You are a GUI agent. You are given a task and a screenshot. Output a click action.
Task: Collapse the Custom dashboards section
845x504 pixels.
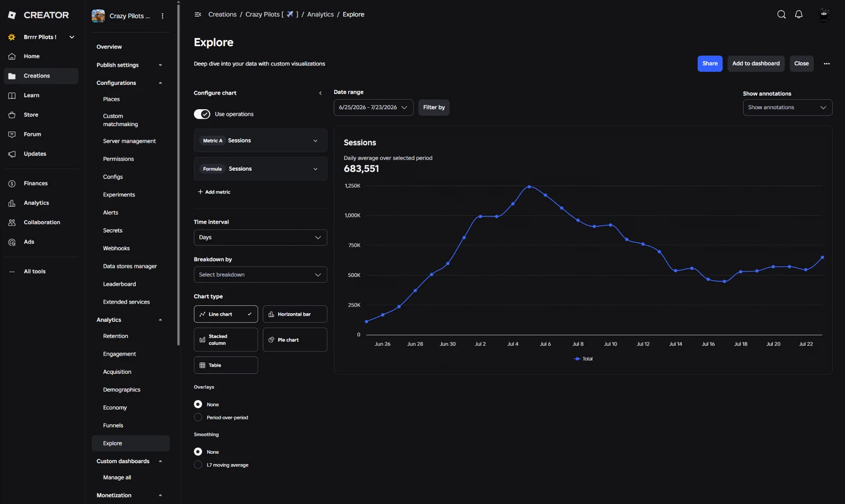(161, 461)
